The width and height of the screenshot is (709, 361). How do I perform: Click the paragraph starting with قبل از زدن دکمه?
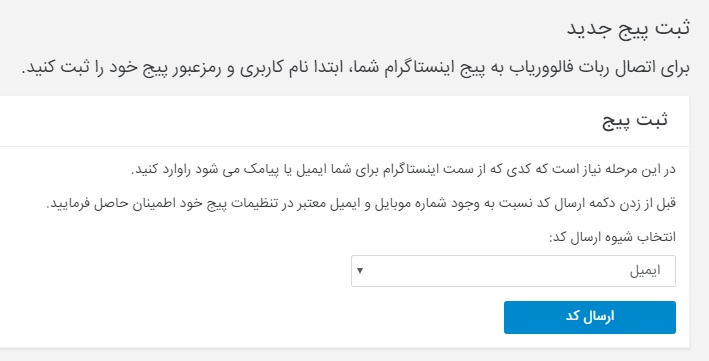pyautogui.click(x=361, y=203)
